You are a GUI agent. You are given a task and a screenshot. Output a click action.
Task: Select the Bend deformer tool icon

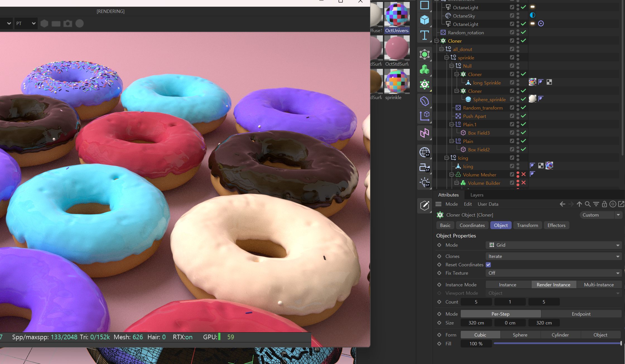(424, 101)
